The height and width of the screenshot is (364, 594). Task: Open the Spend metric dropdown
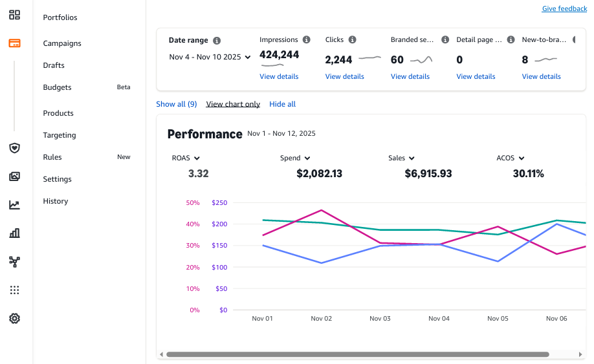click(x=295, y=158)
